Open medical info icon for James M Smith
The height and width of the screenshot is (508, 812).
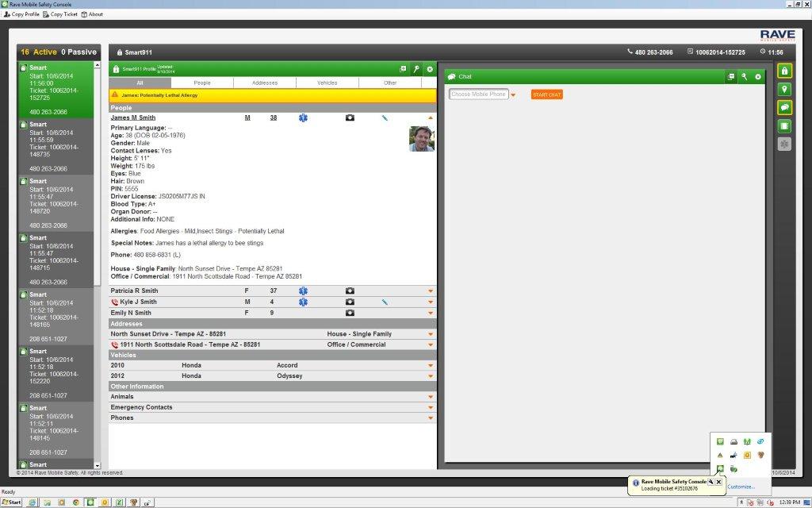(x=303, y=117)
